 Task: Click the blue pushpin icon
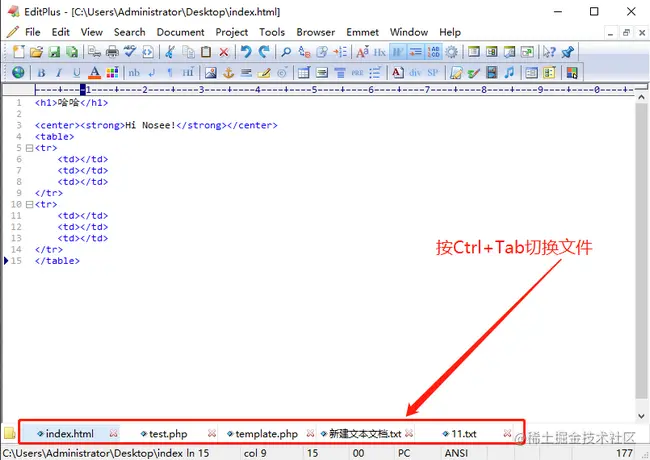[568, 52]
